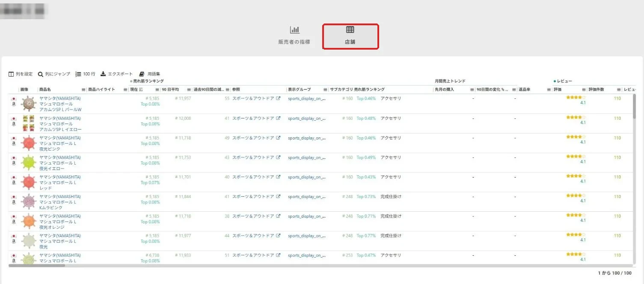Open the 用語集 glossary
This screenshot has width=644, height=284.
(x=149, y=74)
